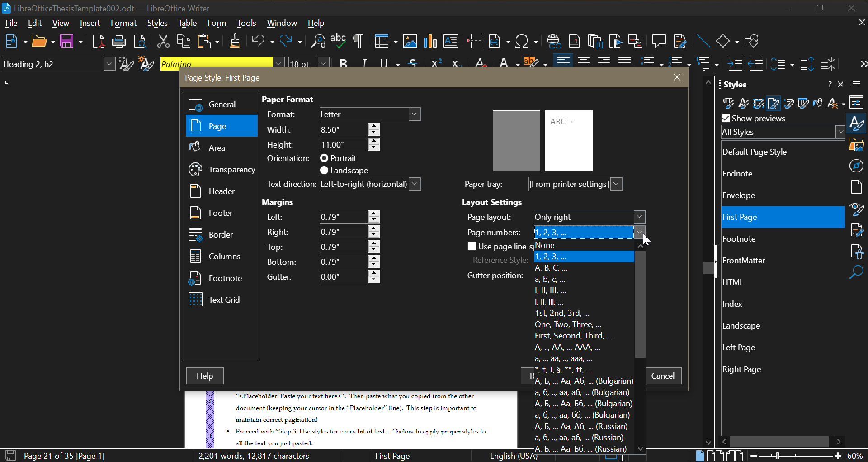Click the Spelling check icon
The height and width of the screenshot is (462, 868).
click(338, 41)
